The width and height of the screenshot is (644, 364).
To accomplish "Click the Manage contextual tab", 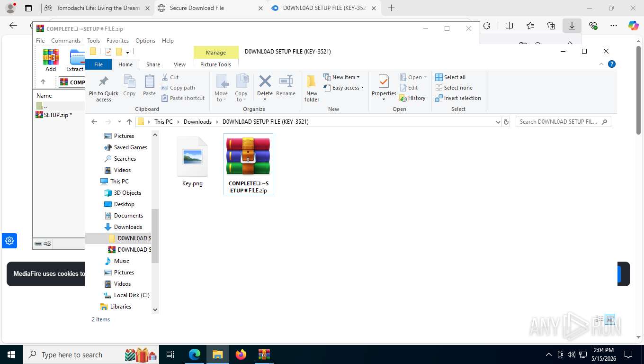I will [x=216, y=53].
